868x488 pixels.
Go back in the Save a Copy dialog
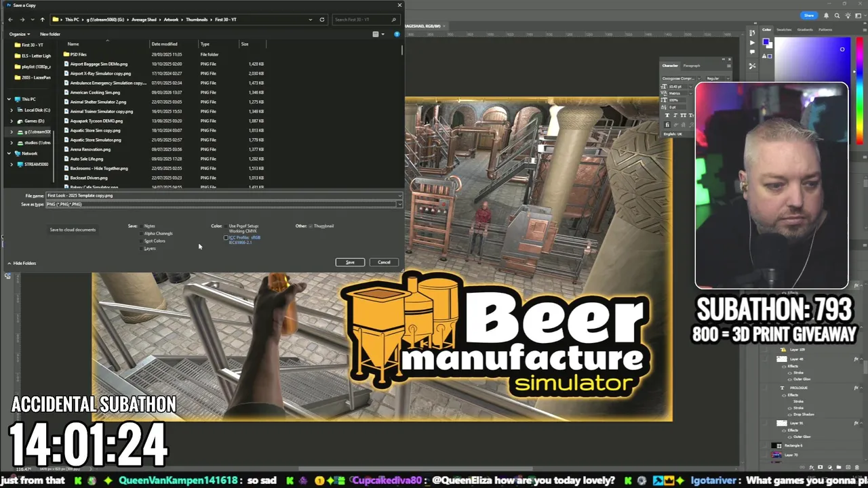tap(10, 20)
